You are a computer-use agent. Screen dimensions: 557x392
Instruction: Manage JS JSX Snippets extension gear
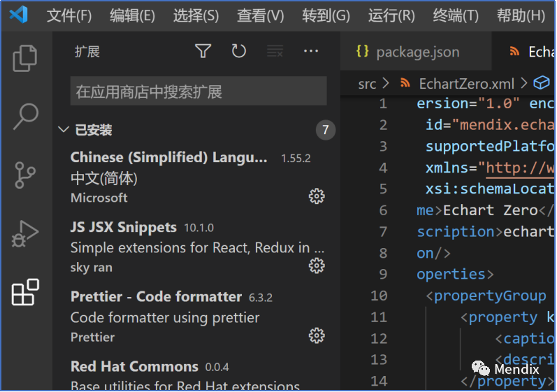coord(317,266)
